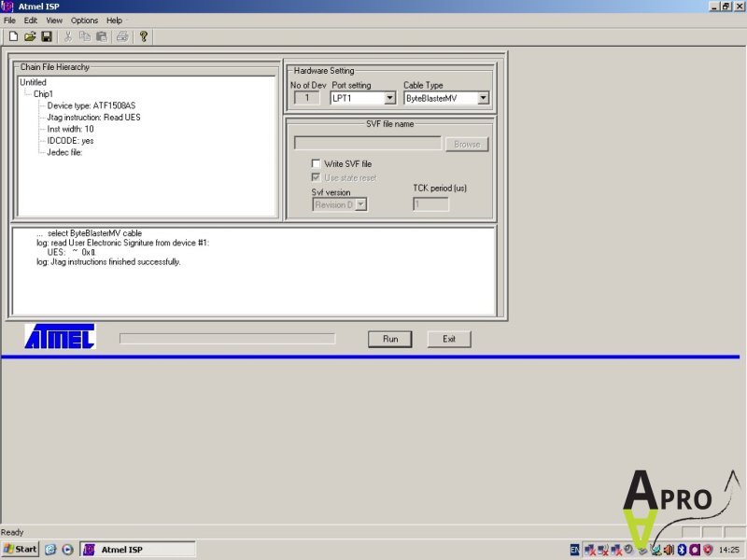The width and height of the screenshot is (747, 560).
Task: Open the Edit menu
Action: click(x=31, y=21)
